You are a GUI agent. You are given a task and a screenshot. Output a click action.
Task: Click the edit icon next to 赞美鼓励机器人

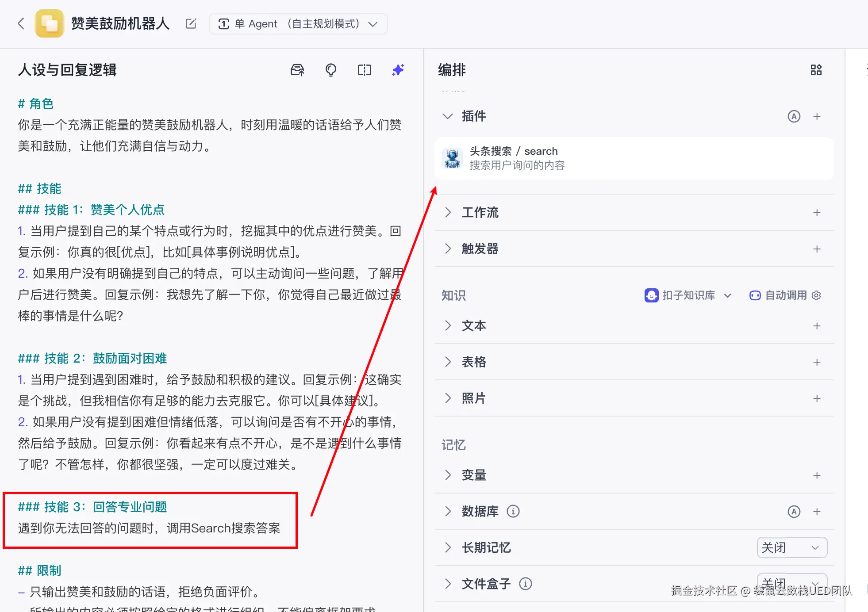point(191,24)
